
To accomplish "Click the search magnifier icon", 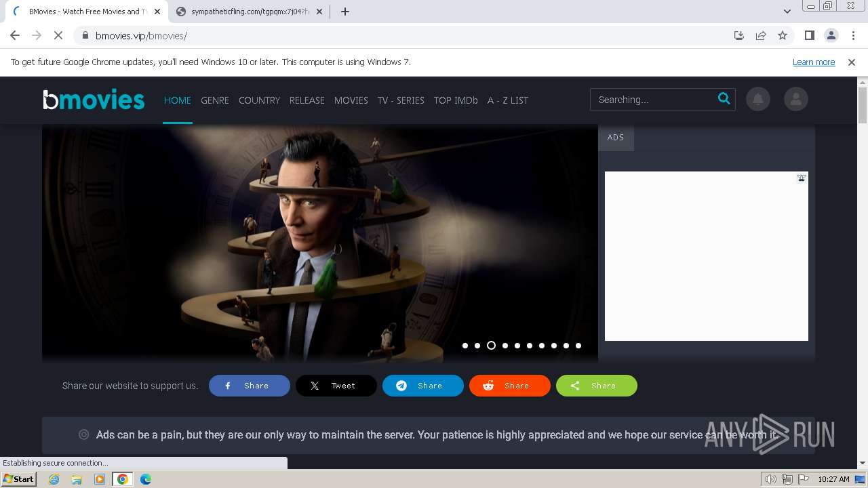I will point(724,99).
